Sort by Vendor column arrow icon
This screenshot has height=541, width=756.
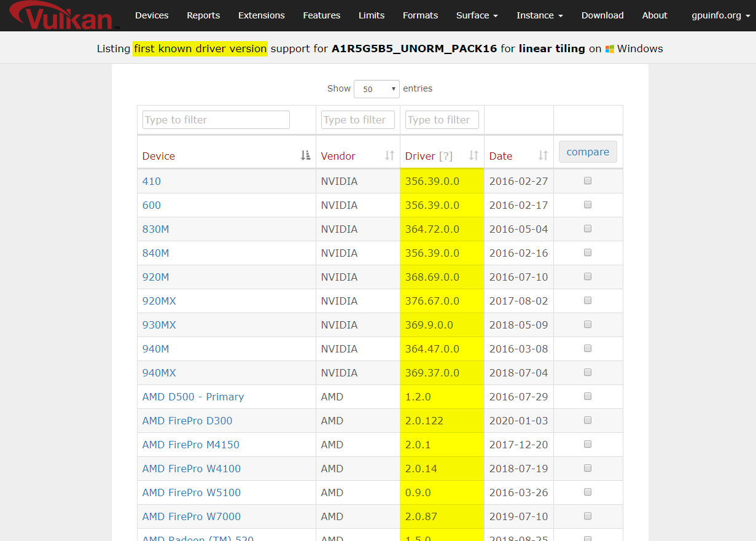click(x=389, y=155)
